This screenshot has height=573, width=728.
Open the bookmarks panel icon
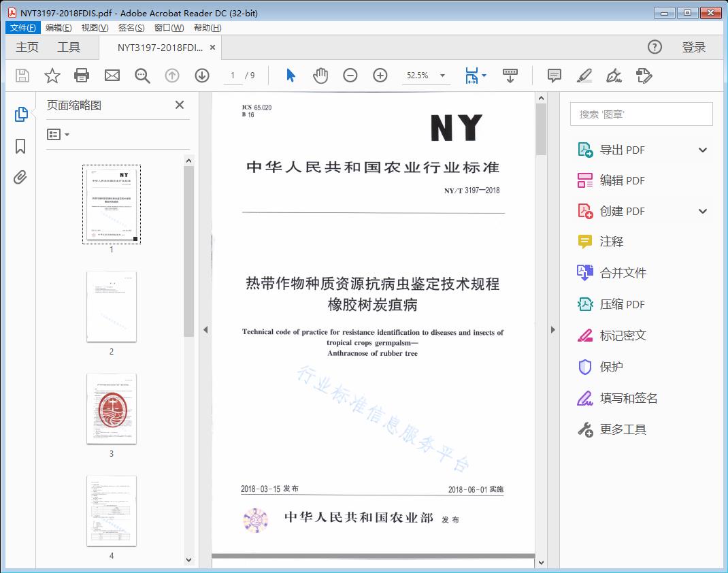20,147
